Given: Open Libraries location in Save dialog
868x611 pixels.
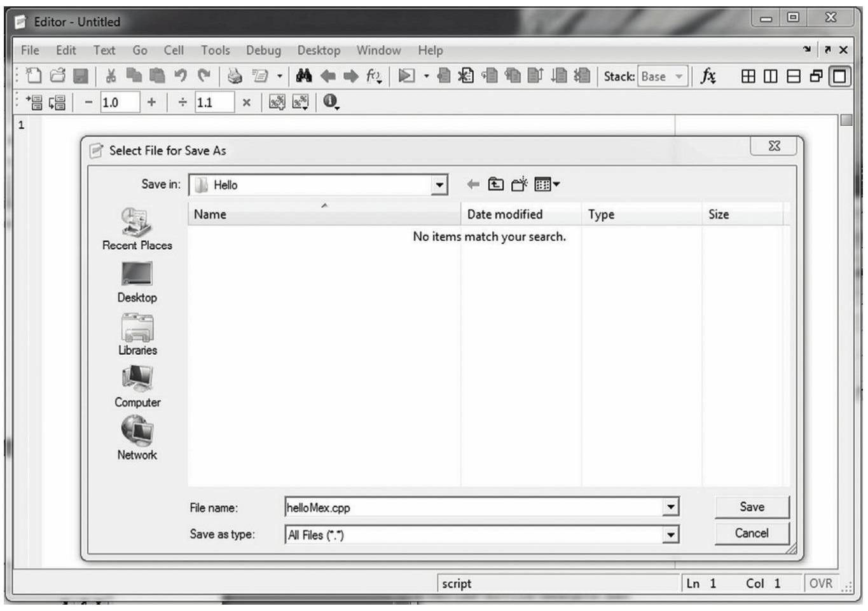Looking at the screenshot, I should (137, 334).
